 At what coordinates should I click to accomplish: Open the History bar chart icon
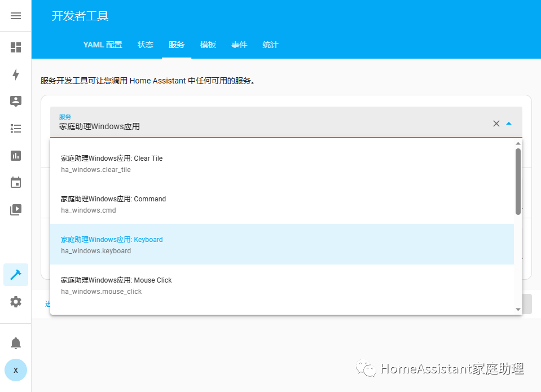coord(16,156)
